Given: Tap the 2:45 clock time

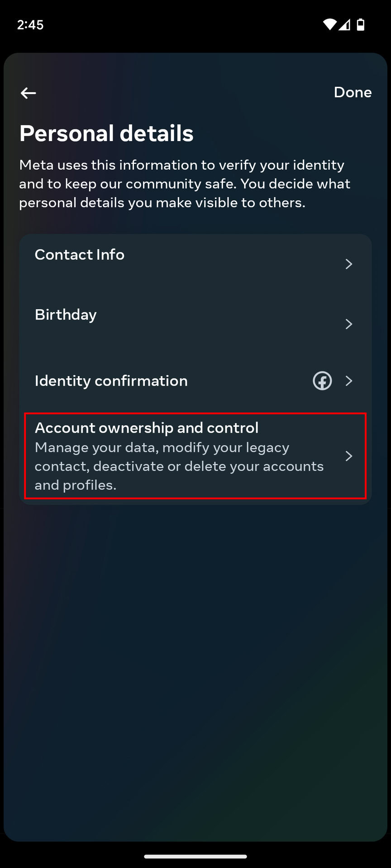Looking at the screenshot, I should pos(30,24).
